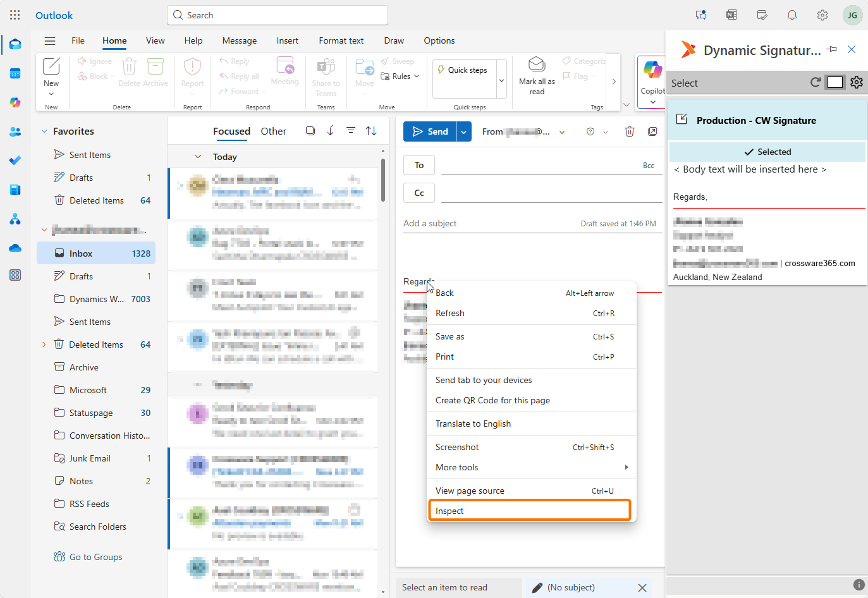
Task: Expand the Quick steps dropdown
Action: tap(501, 80)
